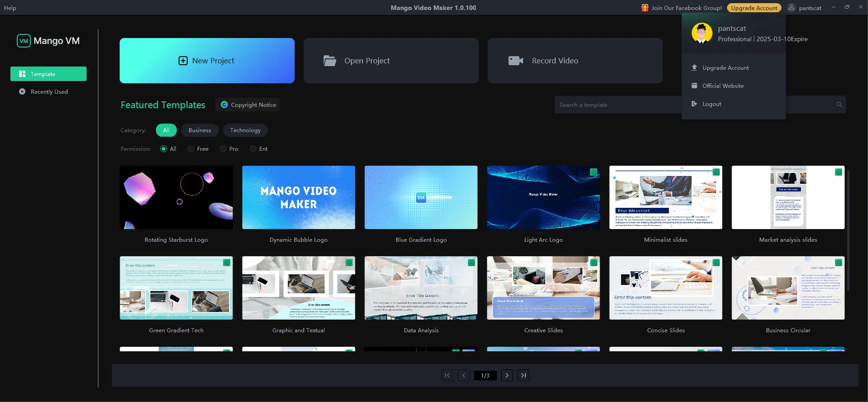Screen dimensions: 868x402
Task: Click the copyright badge on Green Gradient Tech
Action: 227,263
